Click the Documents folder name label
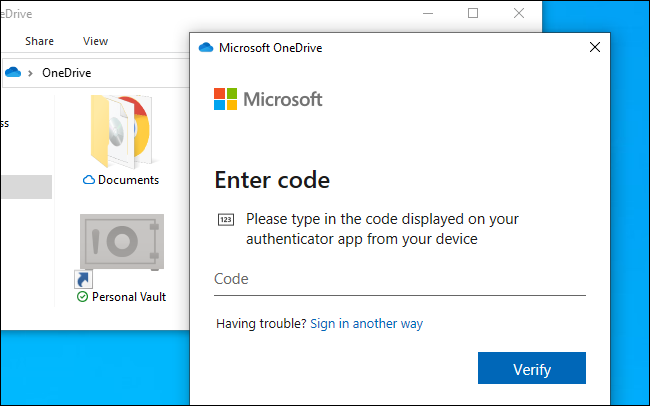The height and width of the screenshot is (406, 650). point(128,180)
